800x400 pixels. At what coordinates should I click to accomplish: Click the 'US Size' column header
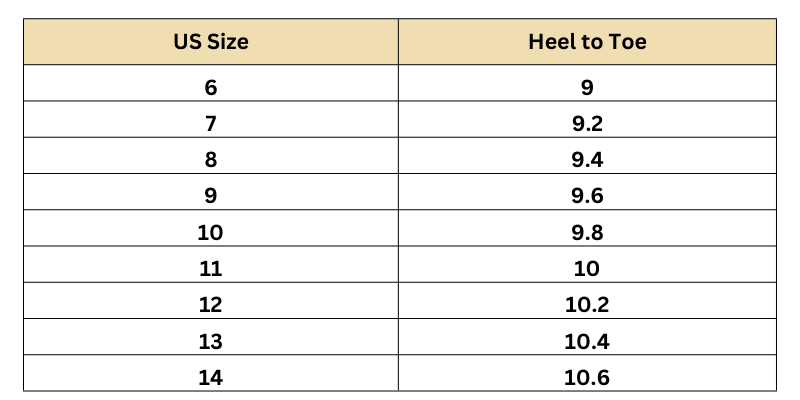(x=210, y=42)
